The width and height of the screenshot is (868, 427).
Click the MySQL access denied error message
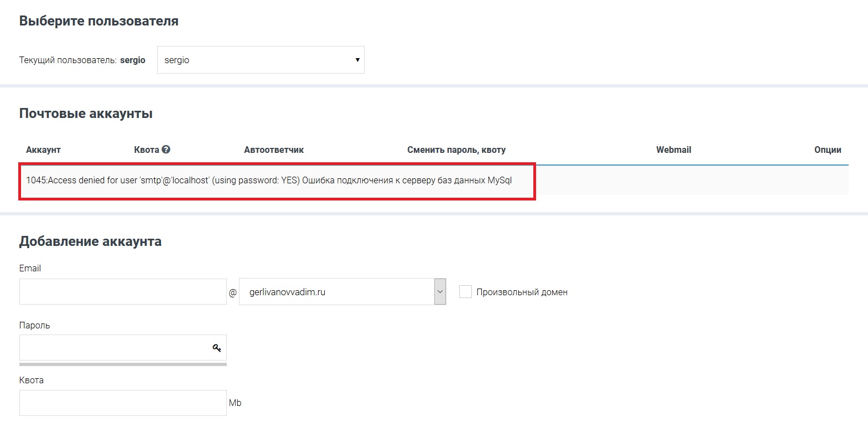[269, 181]
